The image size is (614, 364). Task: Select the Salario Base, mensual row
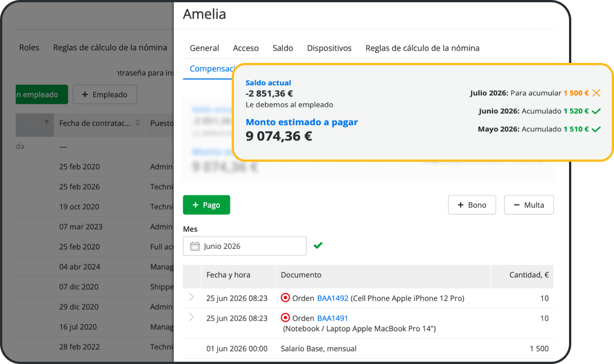point(368,348)
